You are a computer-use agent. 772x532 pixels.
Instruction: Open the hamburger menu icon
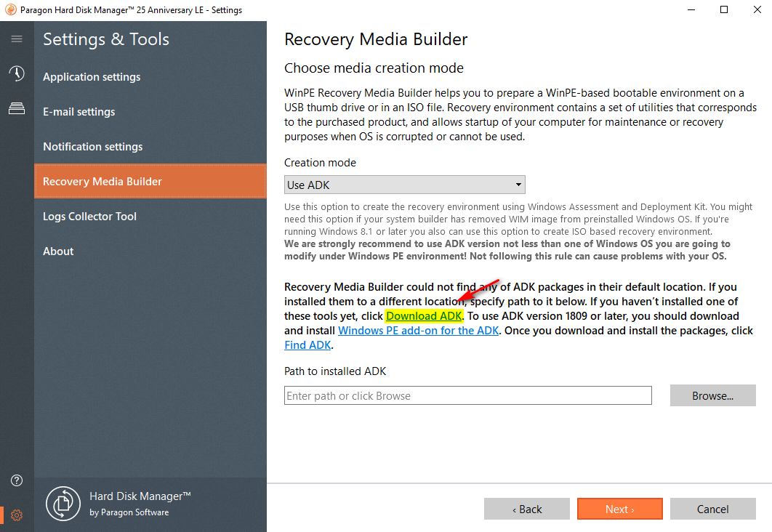[17, 39]
